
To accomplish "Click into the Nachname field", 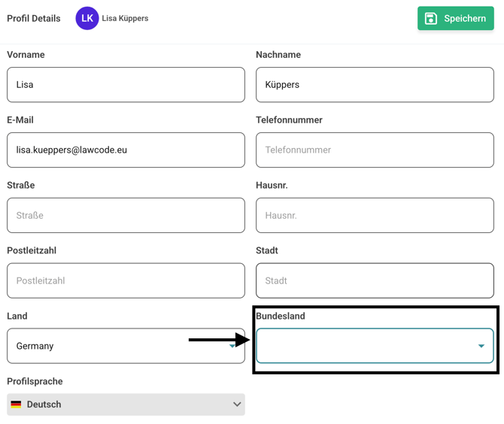I will point(375,85).
